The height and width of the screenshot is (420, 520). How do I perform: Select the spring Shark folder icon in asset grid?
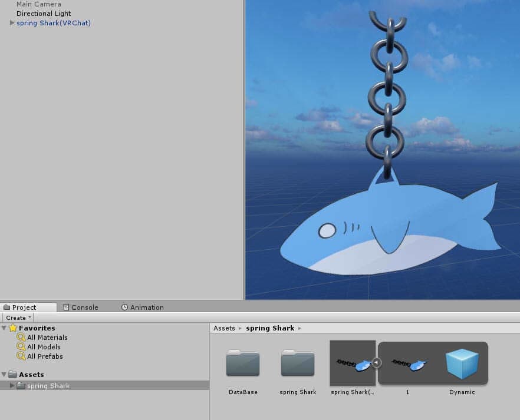(x=298, y=363)
